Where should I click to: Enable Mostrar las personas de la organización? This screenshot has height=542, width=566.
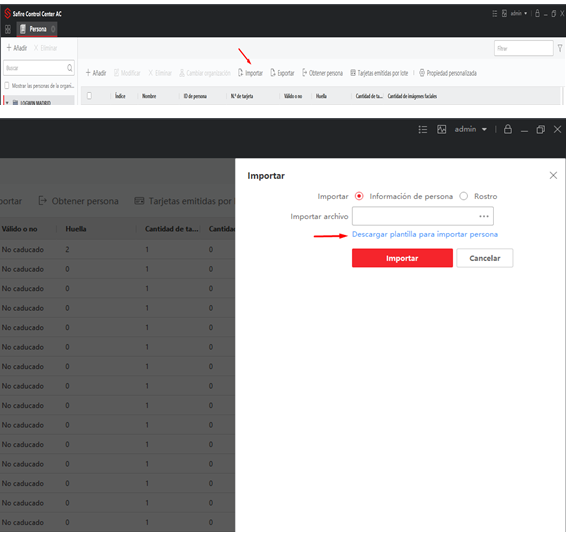point(6,86)
